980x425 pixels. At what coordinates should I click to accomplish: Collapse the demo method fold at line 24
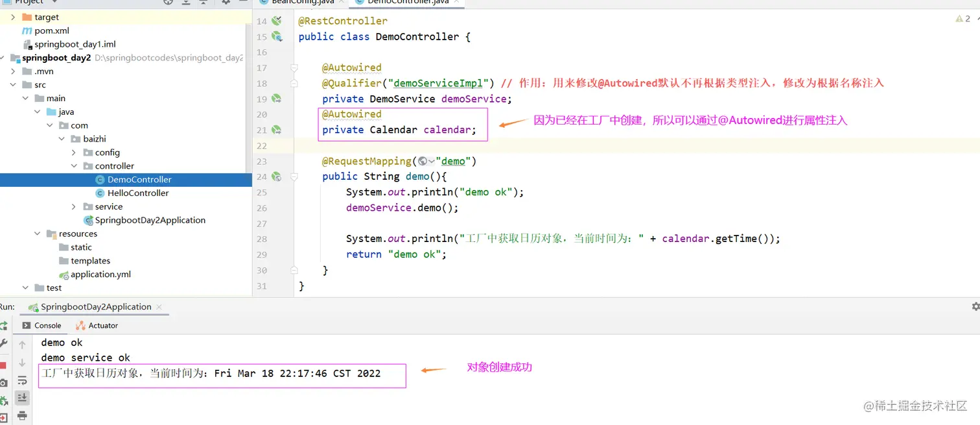[294, 176]
